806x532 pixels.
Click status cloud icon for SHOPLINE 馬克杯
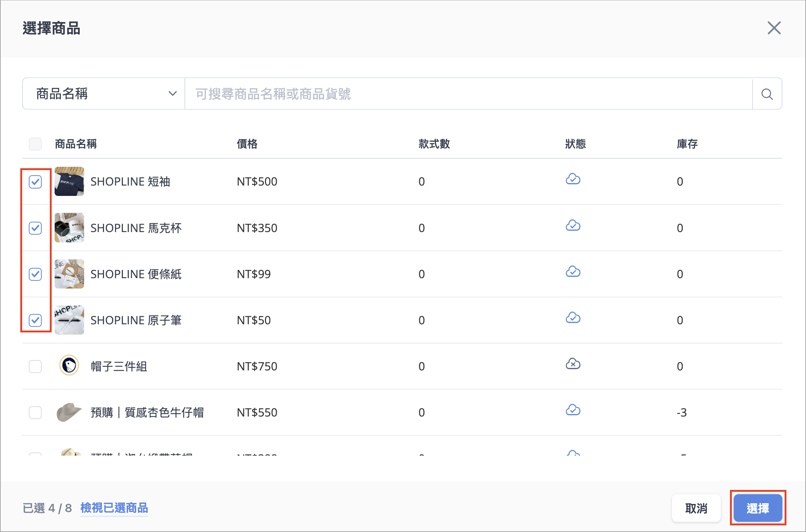point(573,225)
